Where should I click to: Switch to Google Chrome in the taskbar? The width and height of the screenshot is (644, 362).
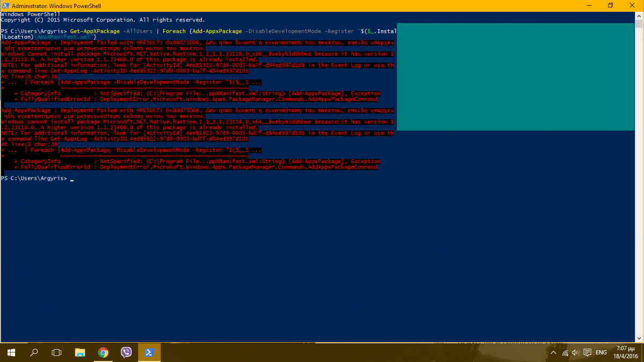pyautogui.click(x=103, y=352)
